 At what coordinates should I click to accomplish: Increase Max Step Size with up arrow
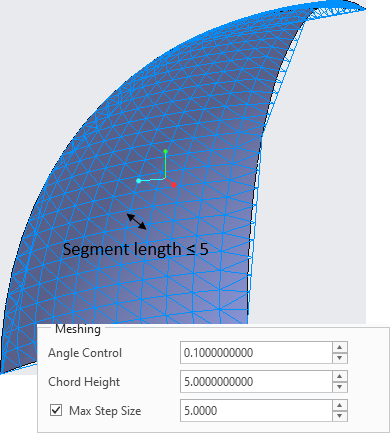pyautogui.click(x=340, y=405)
